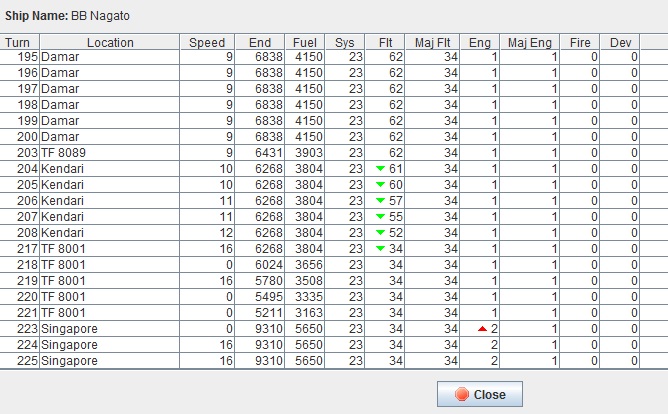Click Speed value 11 in turn 206 row
This screenshot has width=668, height=414.
tap(207, 201)
